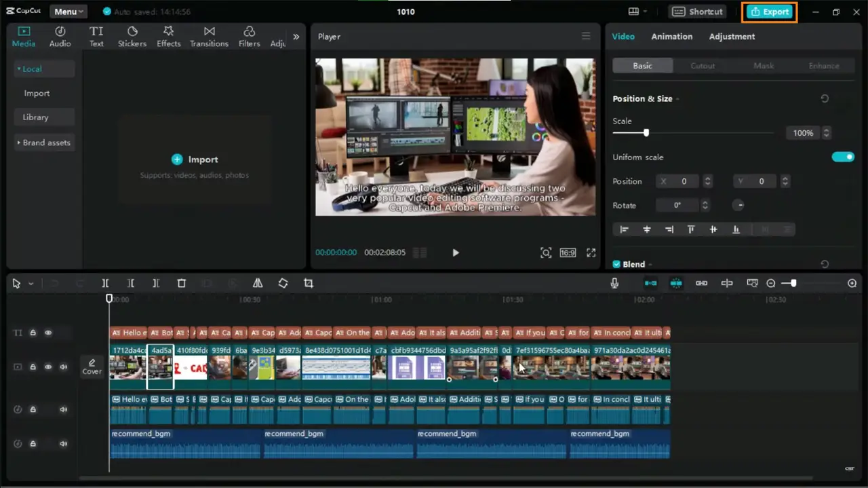The image size is (868, 488).
Task: Toggle the Uniform scale switch
Action: [843, 157]
